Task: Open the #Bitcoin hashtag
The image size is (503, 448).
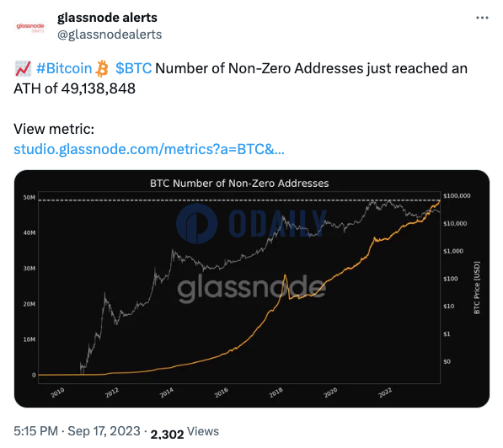Action: pos(64,68)
